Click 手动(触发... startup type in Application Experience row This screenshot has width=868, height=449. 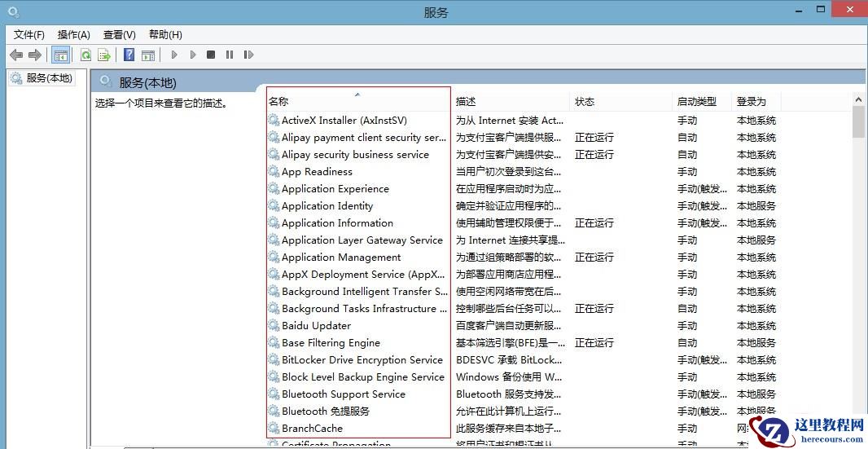point(702,188)
